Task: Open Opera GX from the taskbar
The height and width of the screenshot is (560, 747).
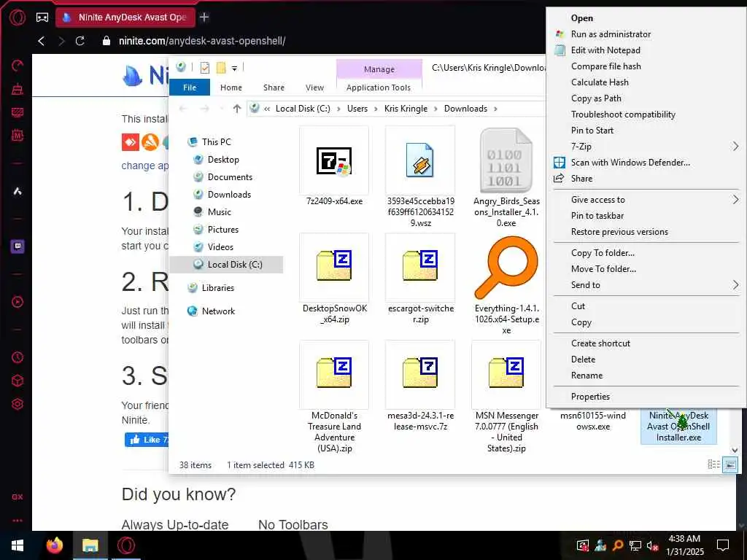Action: [126, 545]
